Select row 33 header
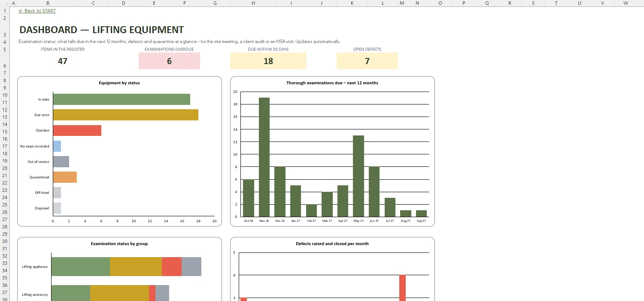The height and width of the screenshot is (301, 644). pos(5,263)
